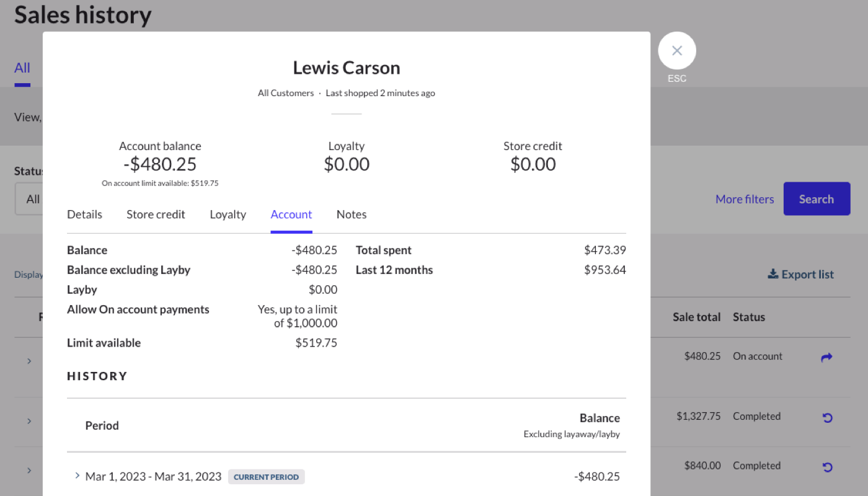Switch to the Store credit tab
The width and height of the screenshot is (868, 496).
pyautogui.click(x=156, y=215)
